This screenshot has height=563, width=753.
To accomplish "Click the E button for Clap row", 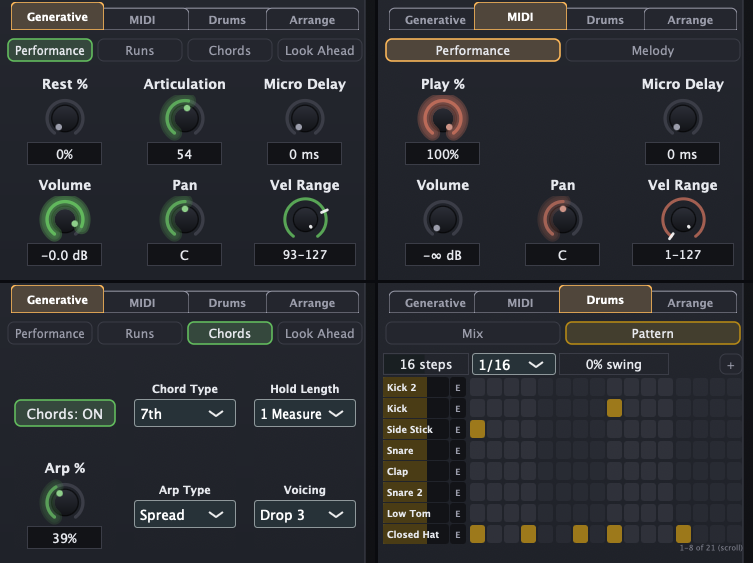I will click(458, 472).
